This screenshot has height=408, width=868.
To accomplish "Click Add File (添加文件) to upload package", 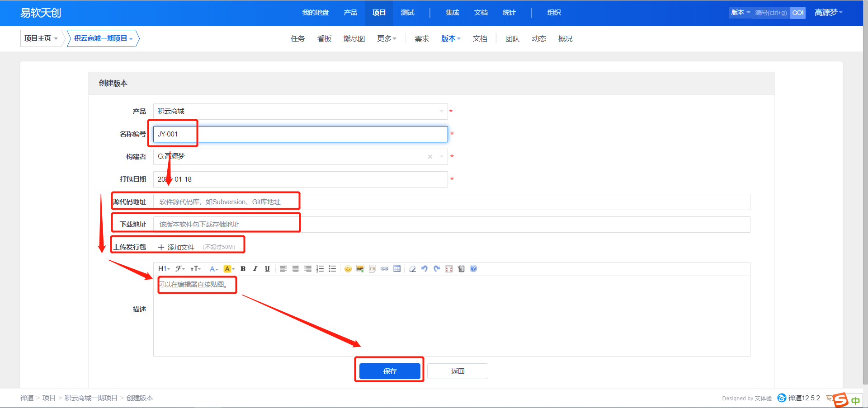I will tap(176, 247).
